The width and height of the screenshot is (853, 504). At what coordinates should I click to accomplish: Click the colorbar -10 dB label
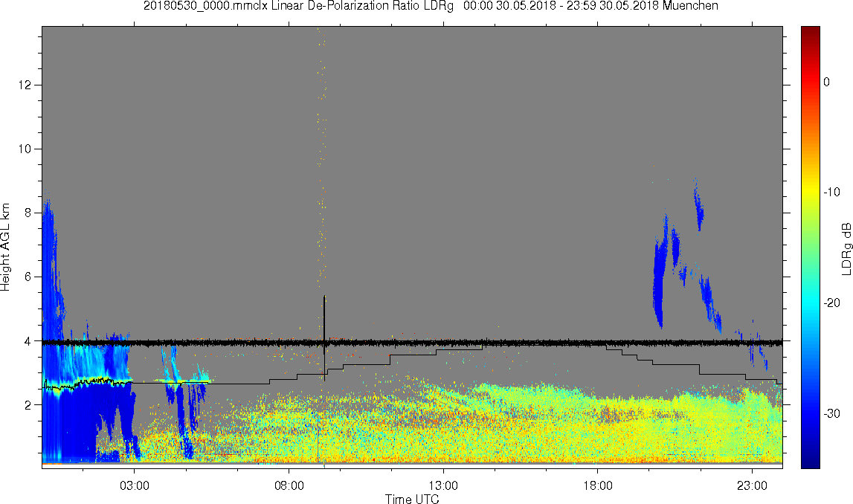click(831, 192)
